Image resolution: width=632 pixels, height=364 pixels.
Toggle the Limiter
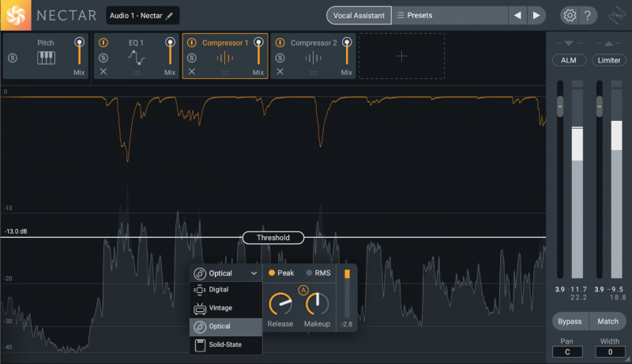[x=608, y=60]
